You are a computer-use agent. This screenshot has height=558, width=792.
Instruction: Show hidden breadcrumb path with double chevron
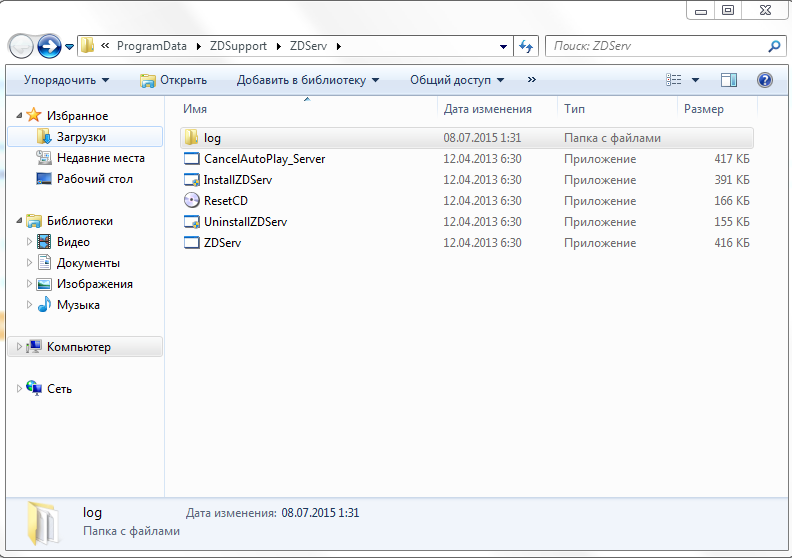pos(105,45)
